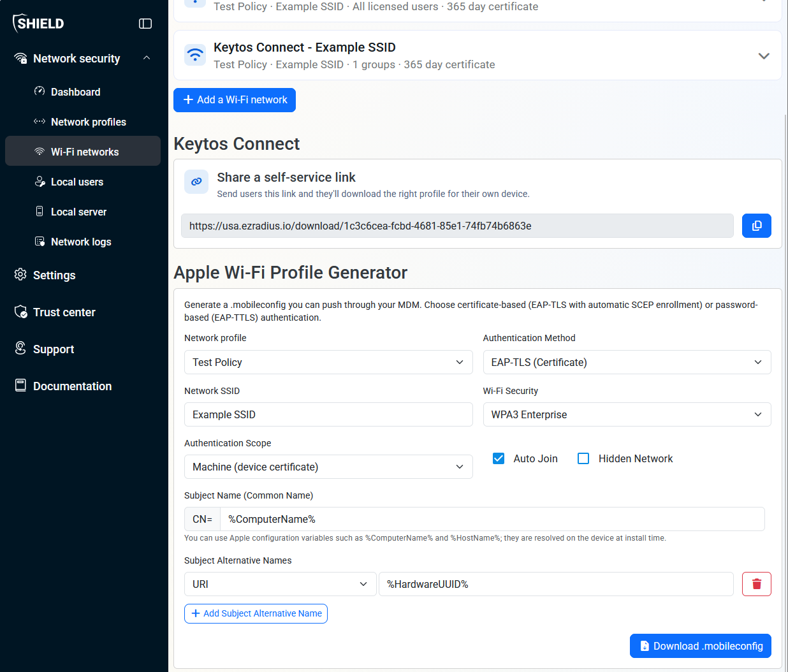The height and width of the screenshot is (672, 788).
Task: Click the Documentation book icon
Action: pos(20,385)
